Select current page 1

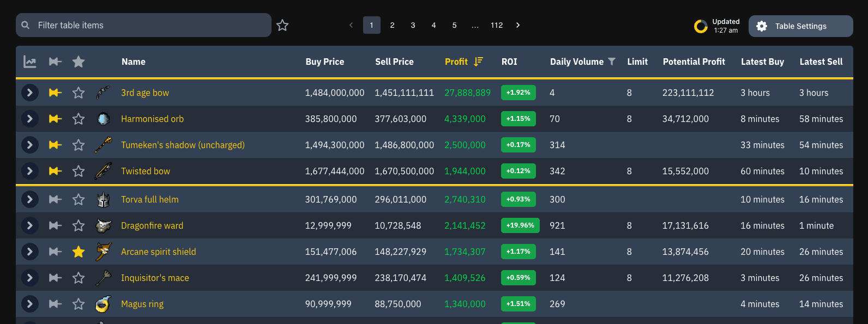[x=372, y=25]
